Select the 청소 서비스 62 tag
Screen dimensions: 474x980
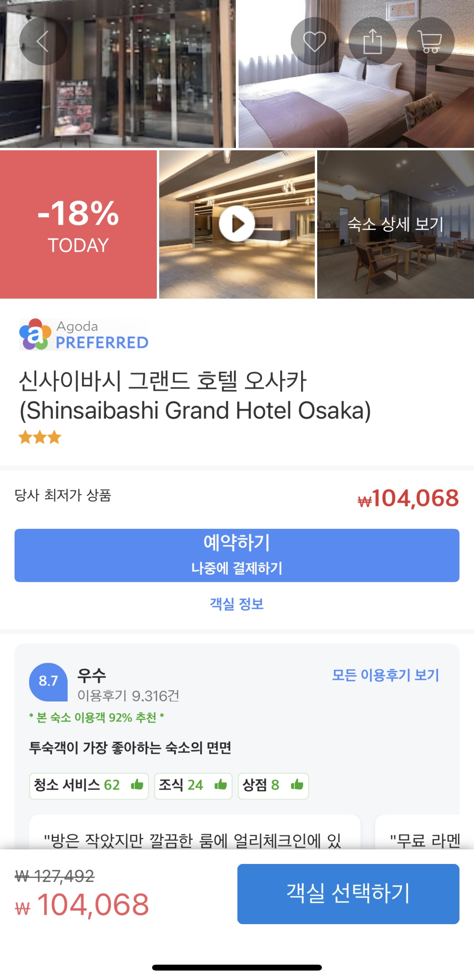click(x=88, y=785)
